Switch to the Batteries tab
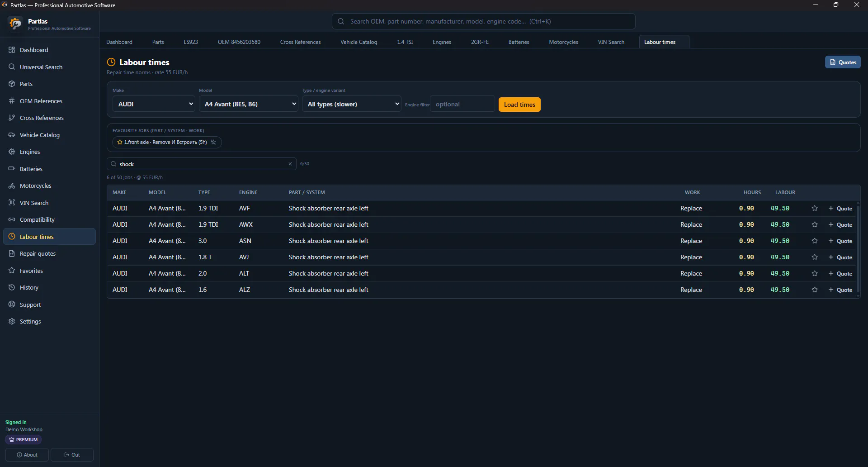The height and width of the screenshot is (467, 868). tap(519, 42)
